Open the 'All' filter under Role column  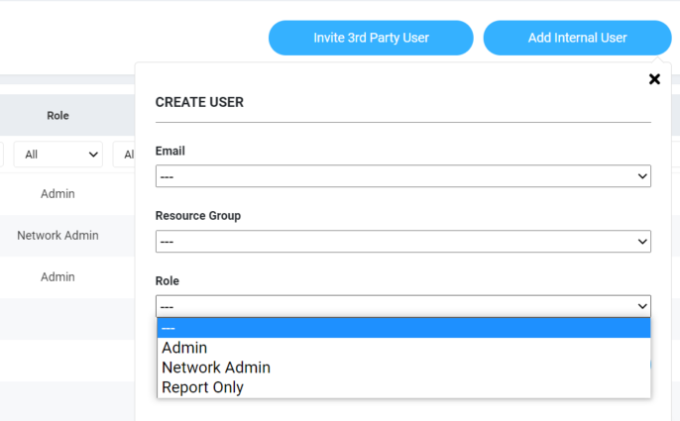(57, 155)
